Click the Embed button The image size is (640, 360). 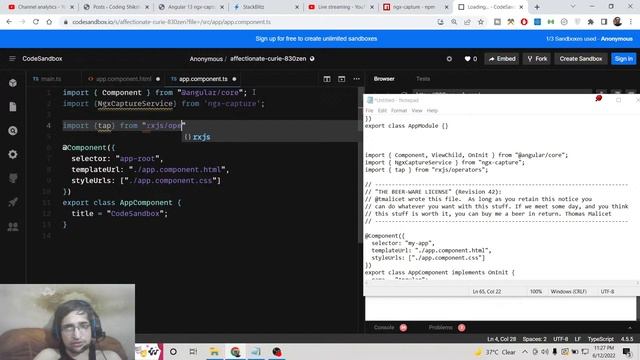[x=502, y=59]
